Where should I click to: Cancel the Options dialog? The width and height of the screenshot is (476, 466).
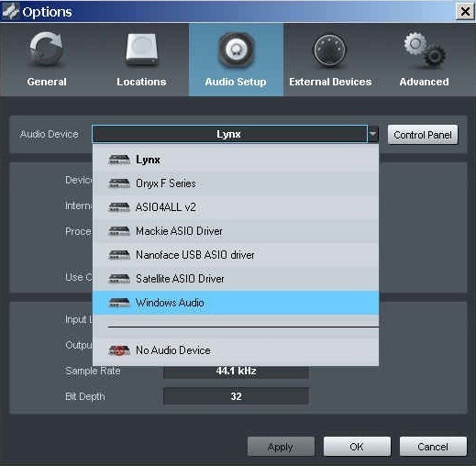click(x=433, y=447)
